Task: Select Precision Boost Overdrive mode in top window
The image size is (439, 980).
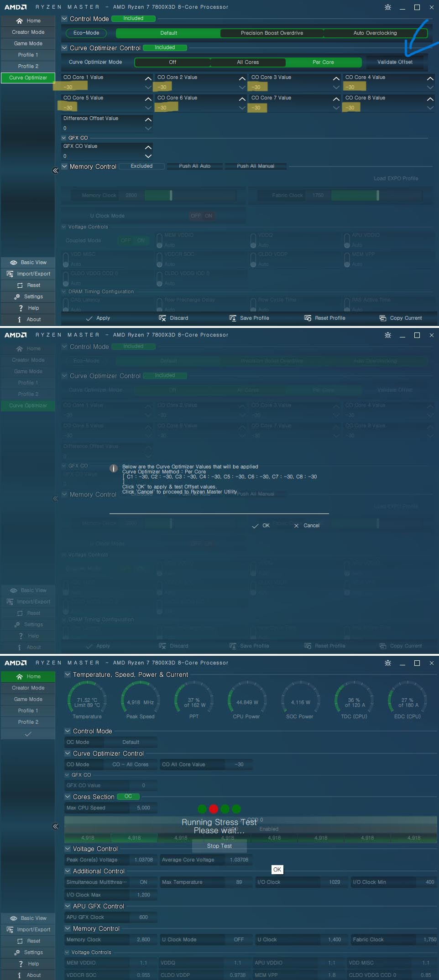Action: click(x=272, y=33)
